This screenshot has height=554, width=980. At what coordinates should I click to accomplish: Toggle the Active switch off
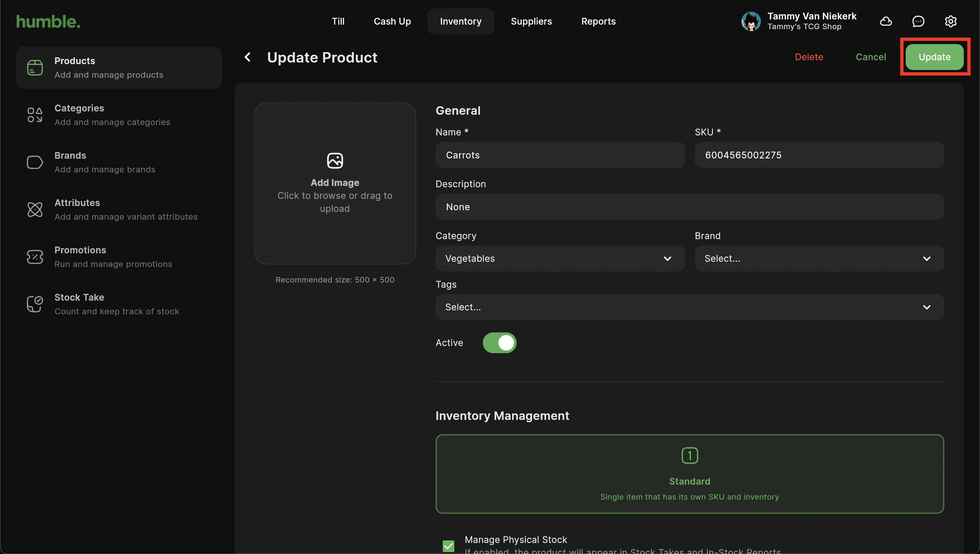[499, 343]
